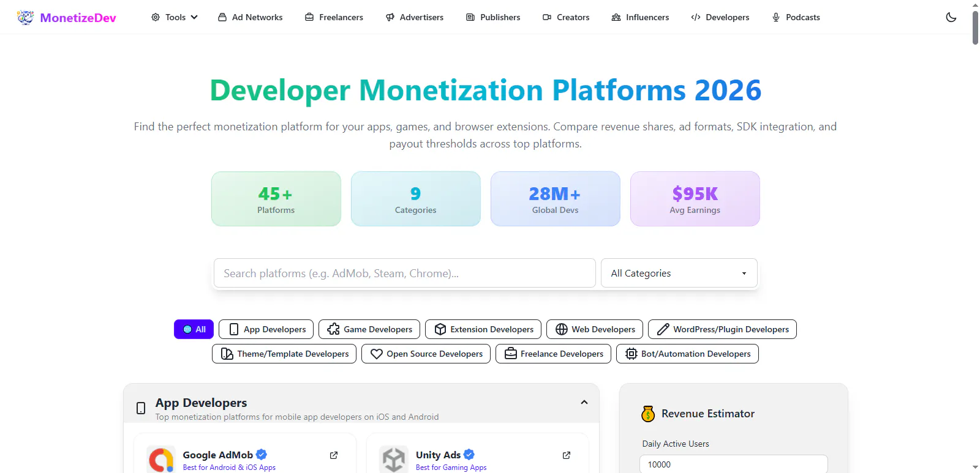This screenshot has width=980, height=473.
Task: Click the Developers code brackets icon
Action: [x=696, y=17]
